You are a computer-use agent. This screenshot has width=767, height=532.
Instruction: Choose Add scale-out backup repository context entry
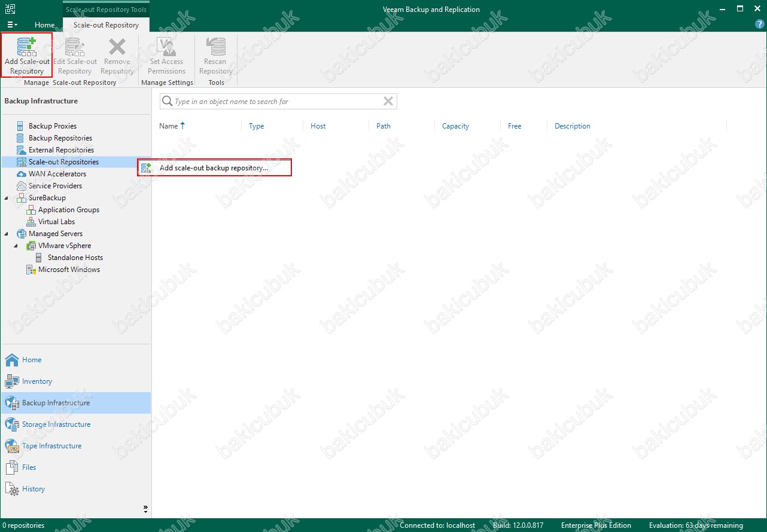point(215,168)
